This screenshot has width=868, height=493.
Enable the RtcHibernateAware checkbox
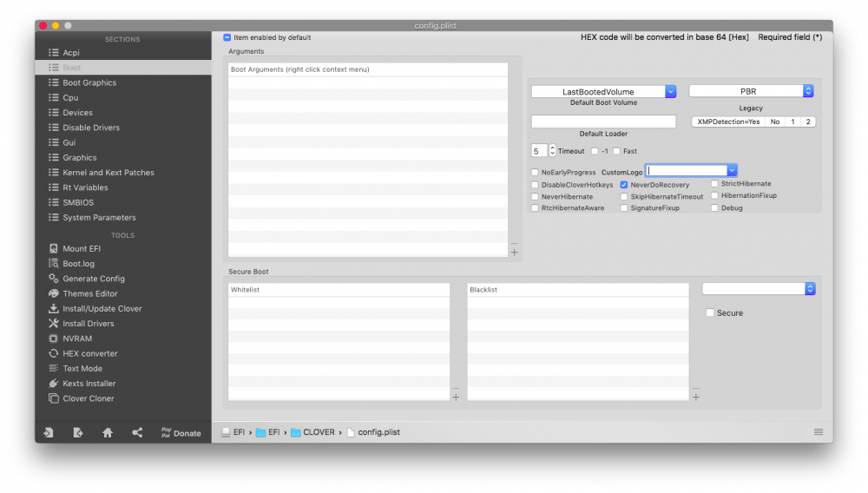(535, 208)
